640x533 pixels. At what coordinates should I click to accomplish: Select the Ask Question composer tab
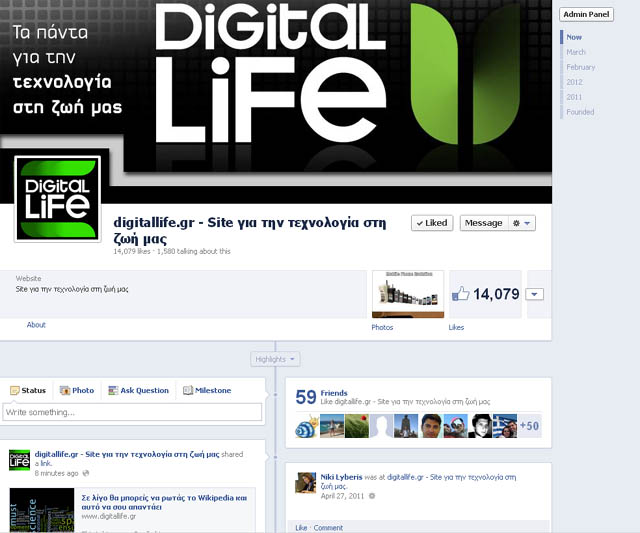point(138,391)
